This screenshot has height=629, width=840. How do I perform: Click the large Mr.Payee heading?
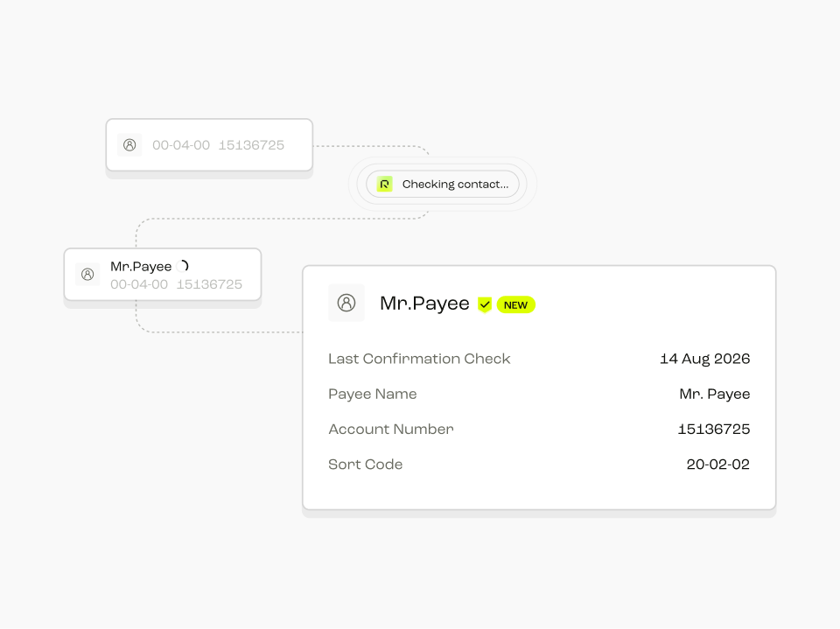(424, 304)
